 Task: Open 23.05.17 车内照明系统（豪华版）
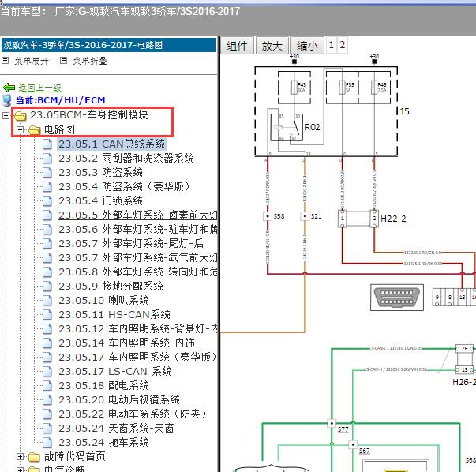137,358
